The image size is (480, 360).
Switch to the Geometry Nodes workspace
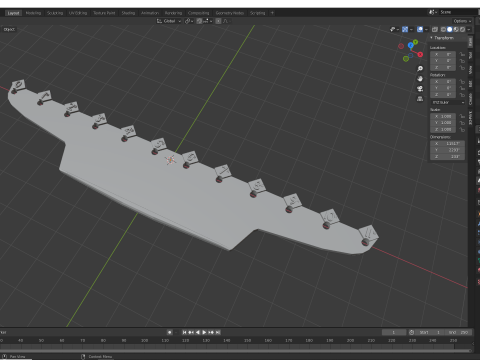pos(230,13)
